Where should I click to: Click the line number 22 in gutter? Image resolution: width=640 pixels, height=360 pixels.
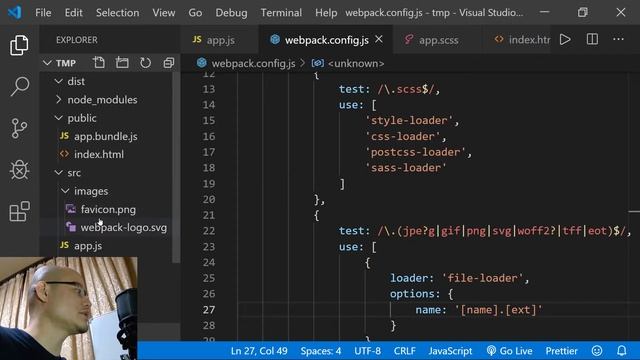click(x=209, y=231)
